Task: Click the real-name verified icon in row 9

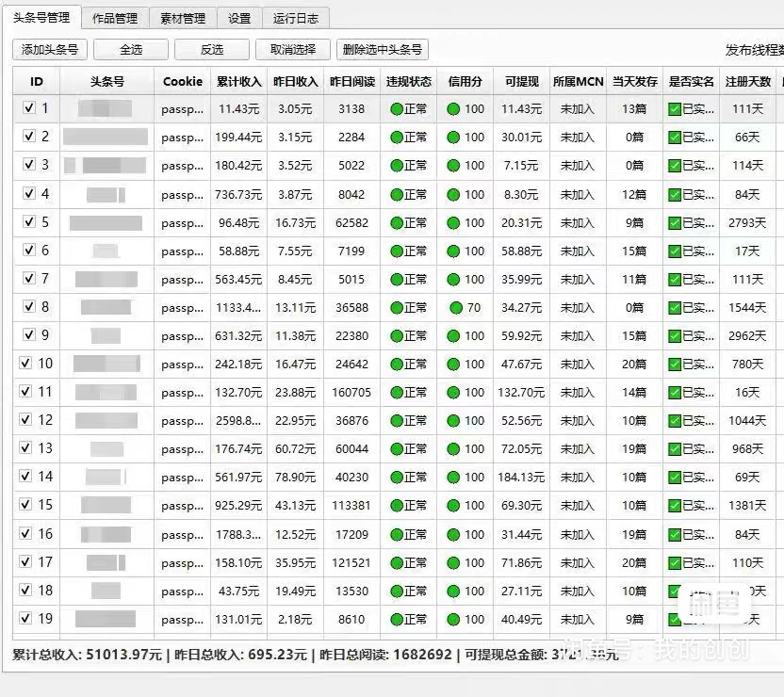Action: coord(675,336)
